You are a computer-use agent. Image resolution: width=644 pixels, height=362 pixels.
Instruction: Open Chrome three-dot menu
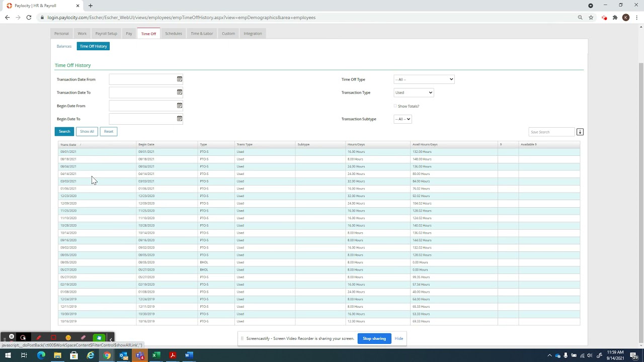[636, 18]
